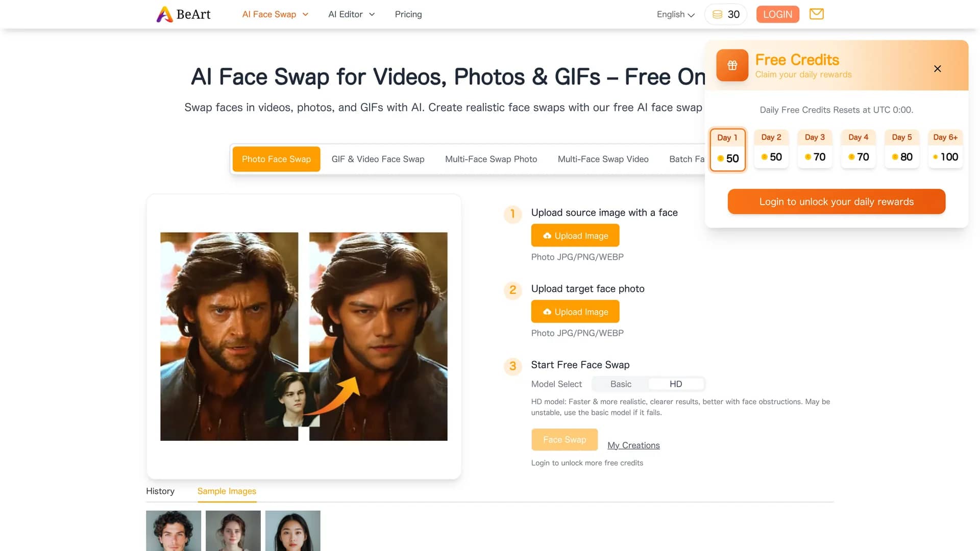This screenshot has height=551, width=980.
Task: Select the Day 5 reward card
Action: pos(901,149)
